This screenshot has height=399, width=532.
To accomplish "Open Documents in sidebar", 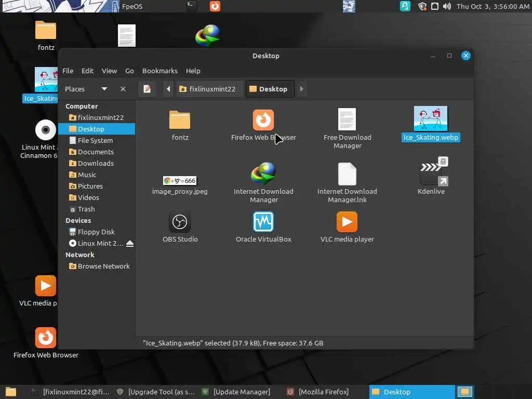I will [97, 152].
